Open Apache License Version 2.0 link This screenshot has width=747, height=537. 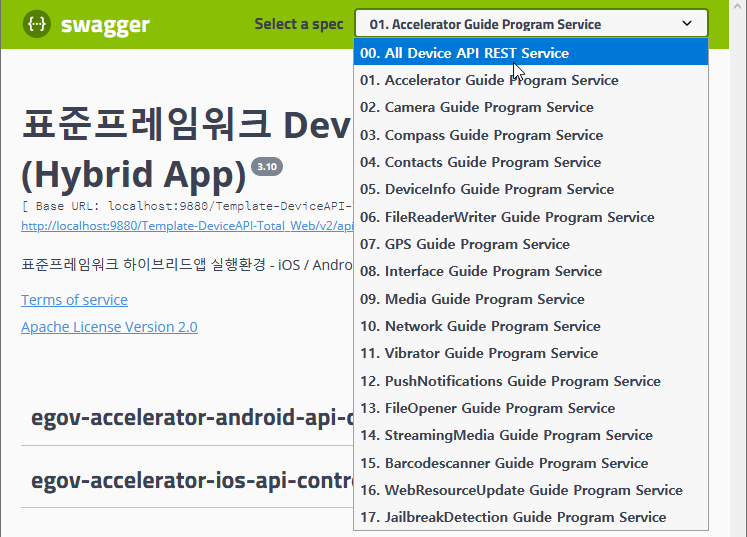click(x=109, y=327)
